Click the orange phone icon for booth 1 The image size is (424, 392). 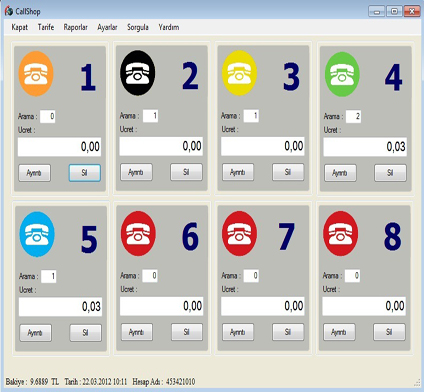(x=36, y=74)
